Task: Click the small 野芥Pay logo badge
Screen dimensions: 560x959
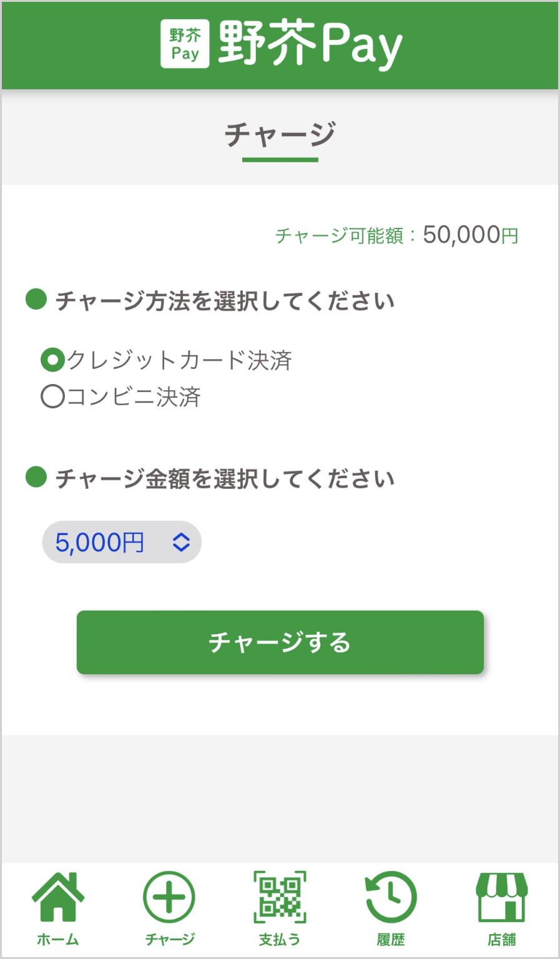Action: pos(185,44)
